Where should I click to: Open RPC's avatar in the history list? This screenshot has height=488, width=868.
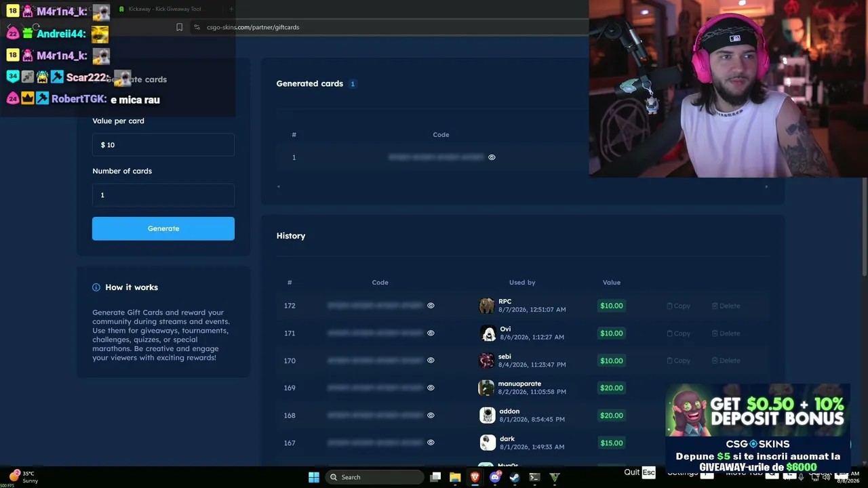click(x=487, y=306)
